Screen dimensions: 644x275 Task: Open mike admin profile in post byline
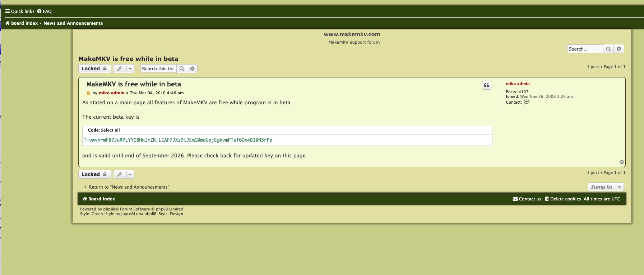[x=112, y=93]
